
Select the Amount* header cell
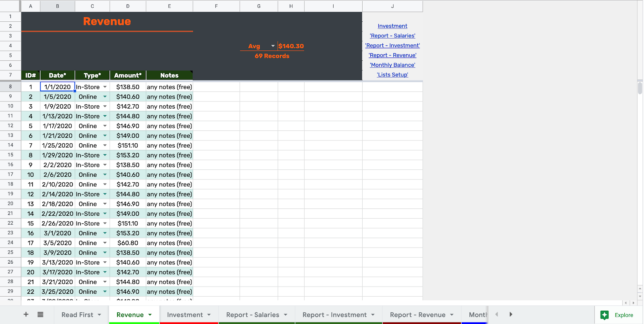coord(128,75)
